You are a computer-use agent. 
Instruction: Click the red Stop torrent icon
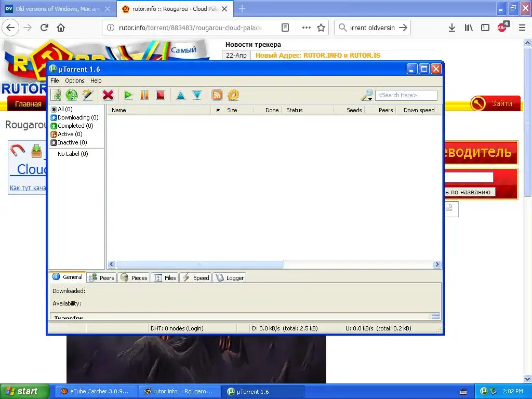161,95
